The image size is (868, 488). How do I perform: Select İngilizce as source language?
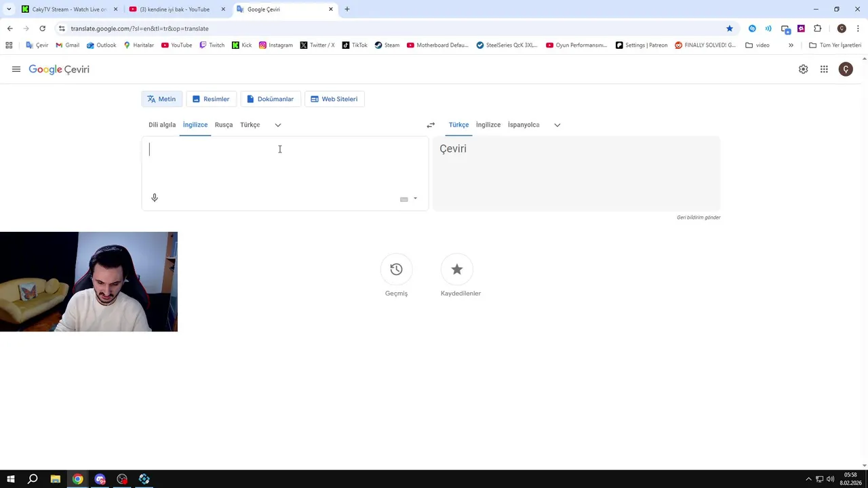[195, 125]
